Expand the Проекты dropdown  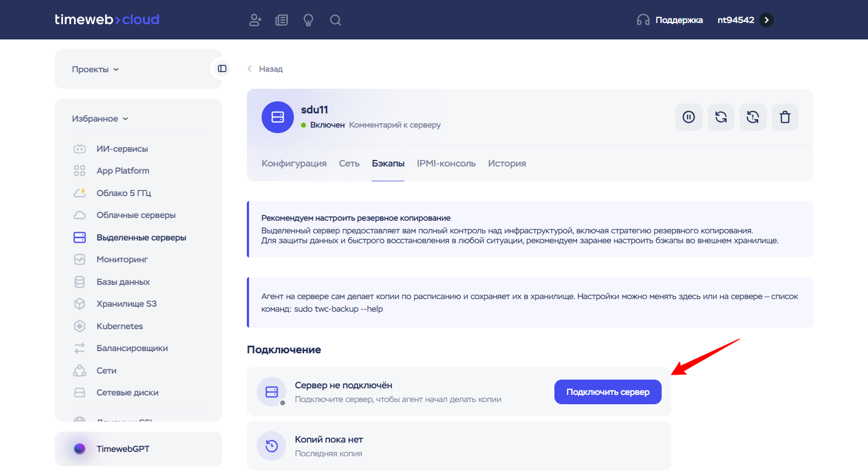coord(95,70)
